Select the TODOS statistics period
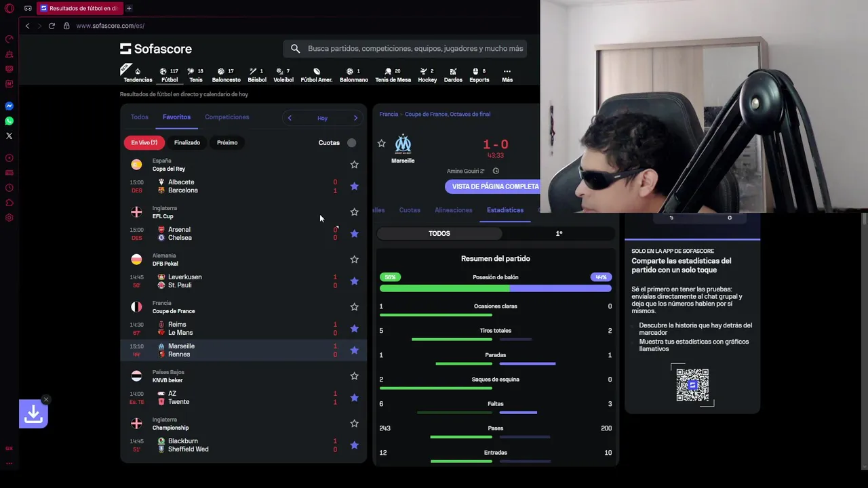Viewport: 868px width, 488px height. point(439,233)
